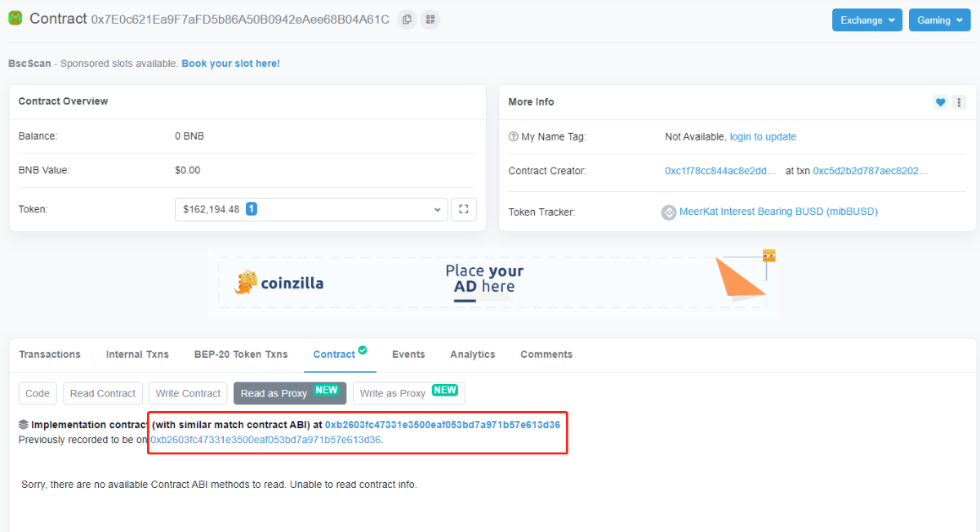
Task: Click the NEW badge on Write as Proxy
Action: coord(445,391)
